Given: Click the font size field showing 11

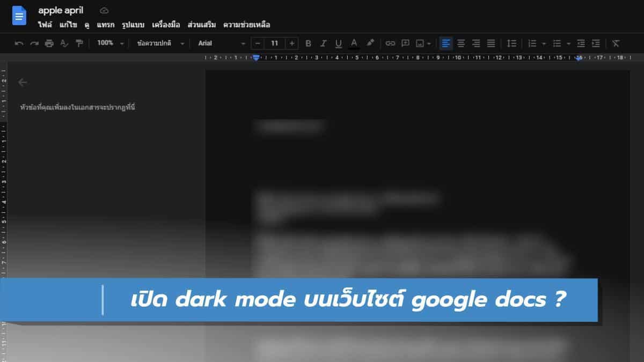Looking at the screenshot, I should [x=275, y=43].
